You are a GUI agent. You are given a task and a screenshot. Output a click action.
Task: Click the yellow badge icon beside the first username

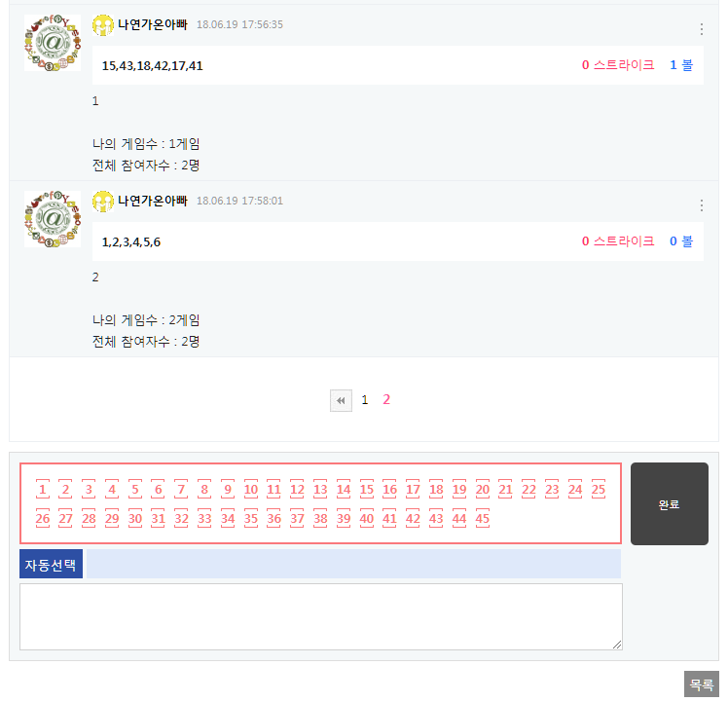pyautogui.click(x=103, y=24)
